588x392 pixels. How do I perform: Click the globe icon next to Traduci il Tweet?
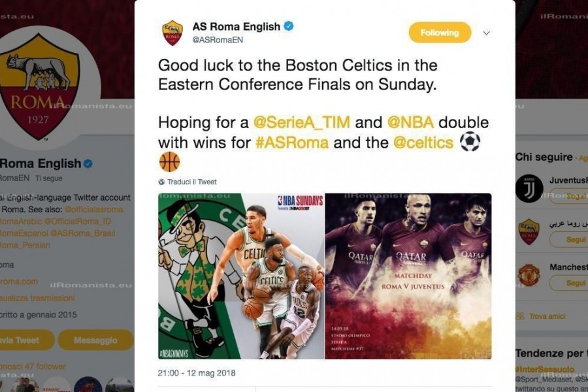pos(161,182)
